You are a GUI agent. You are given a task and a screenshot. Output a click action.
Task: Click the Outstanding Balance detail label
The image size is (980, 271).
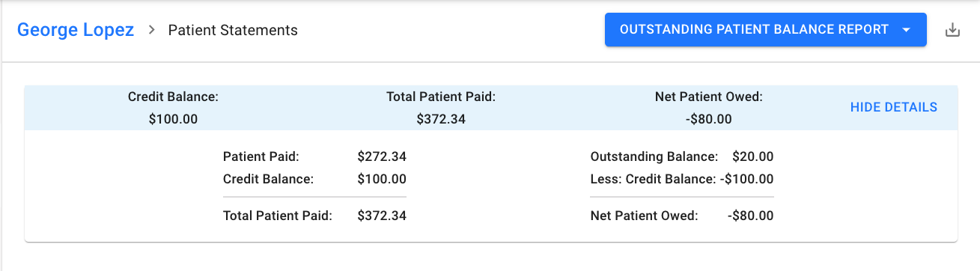click(x=654, y=156)
